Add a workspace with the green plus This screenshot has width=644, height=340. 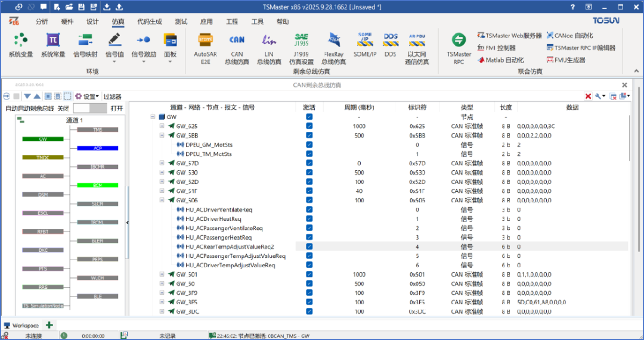click(x=49, y=325)
